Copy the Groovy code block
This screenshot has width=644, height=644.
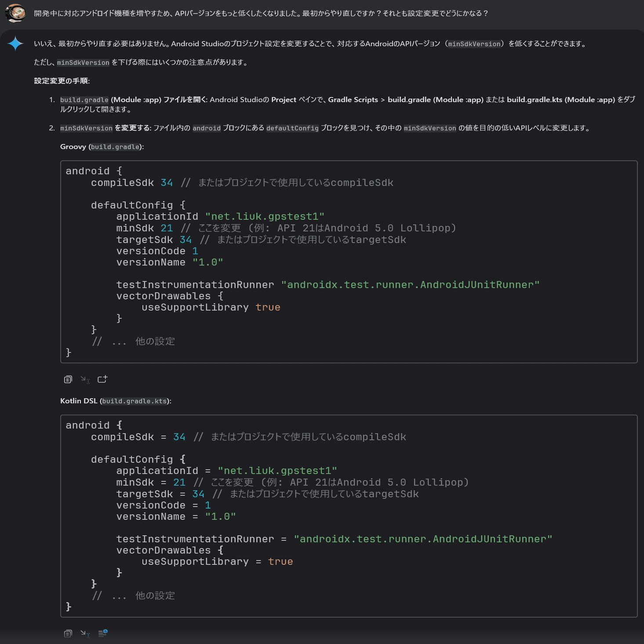pyautogui.click(x=68, y=379)
